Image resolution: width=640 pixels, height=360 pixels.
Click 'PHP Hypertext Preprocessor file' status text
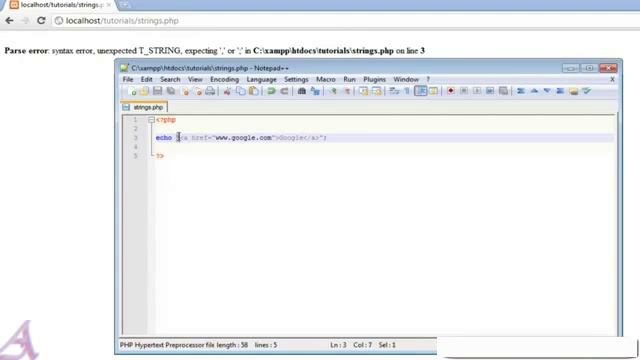(167, 345)
